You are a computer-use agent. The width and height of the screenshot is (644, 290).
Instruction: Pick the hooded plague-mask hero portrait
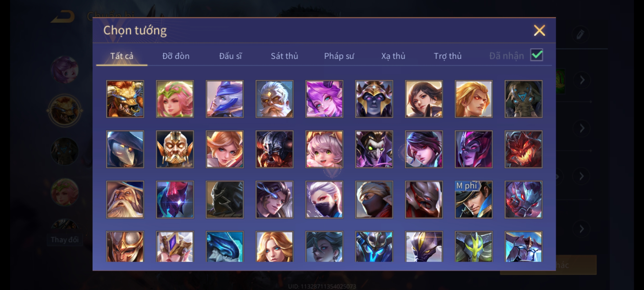tap(125, 149)
